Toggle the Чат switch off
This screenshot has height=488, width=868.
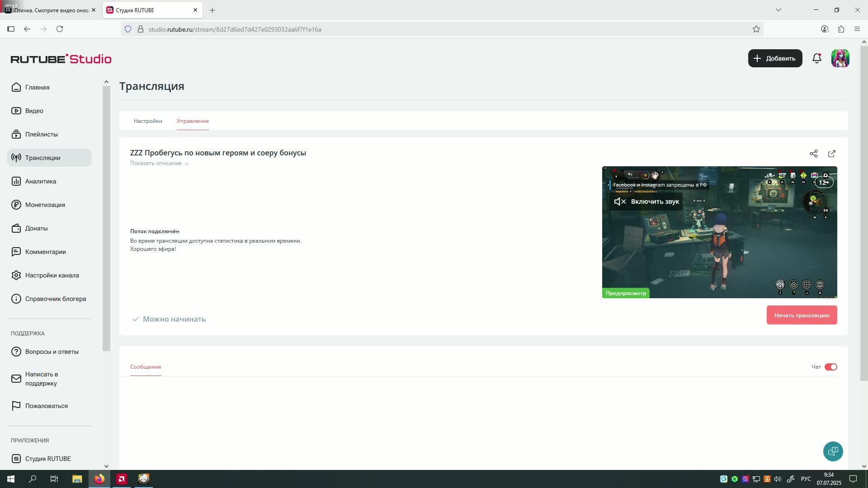point(831,367)
